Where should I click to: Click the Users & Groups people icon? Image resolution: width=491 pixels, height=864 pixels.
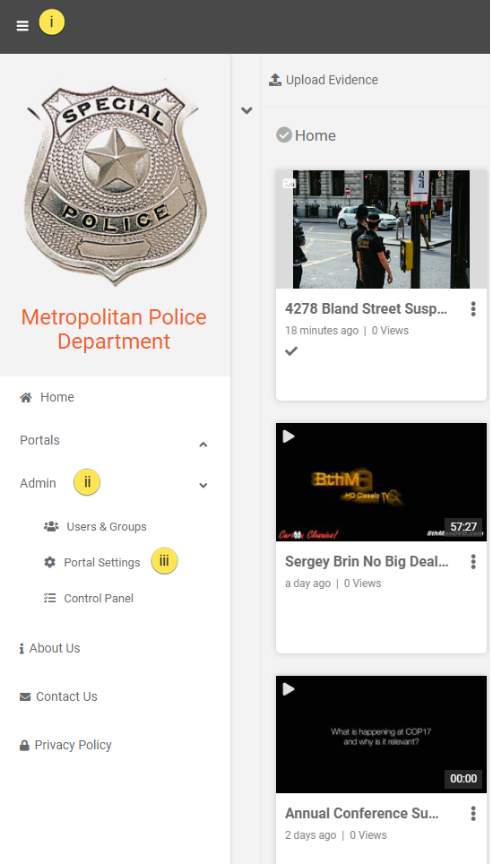point(51,527)
